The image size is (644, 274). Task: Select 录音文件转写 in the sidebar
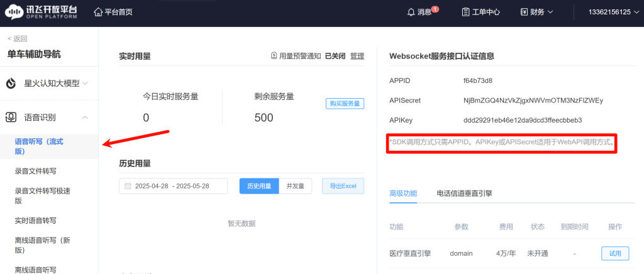tap(36, 171)
